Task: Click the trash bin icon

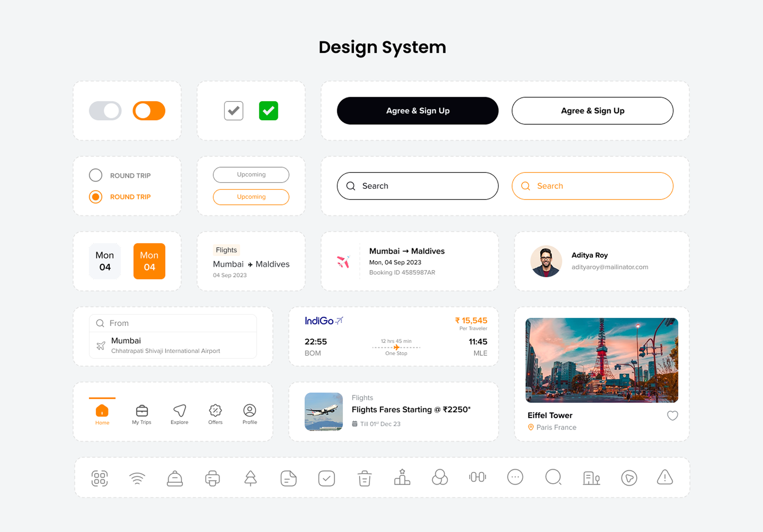Action: click(365, 479)
